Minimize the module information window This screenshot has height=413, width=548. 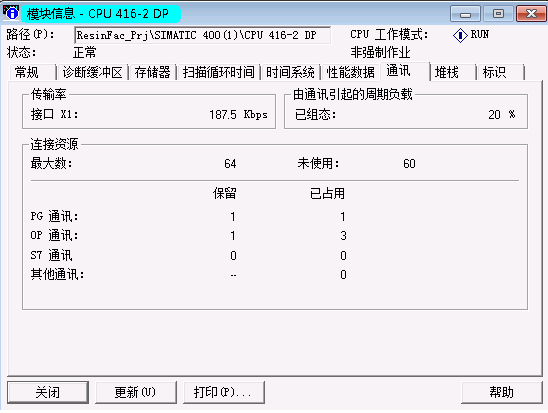click(465, 14)
